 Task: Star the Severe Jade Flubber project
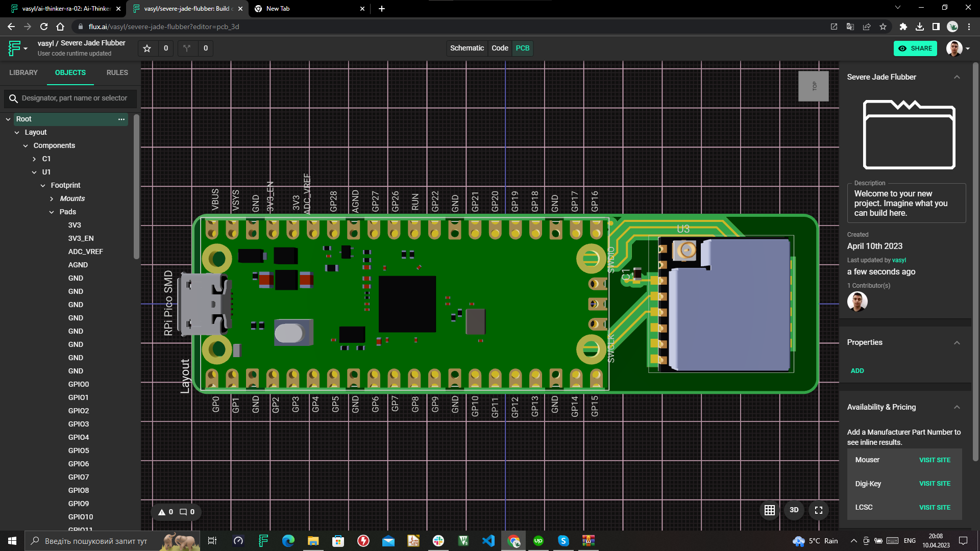(147, 48)
